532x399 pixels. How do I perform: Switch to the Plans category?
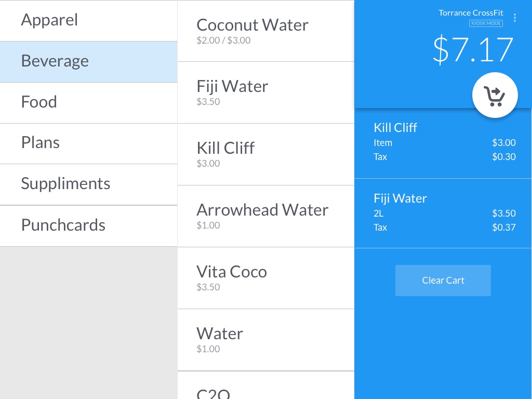[x=88, y=143]
